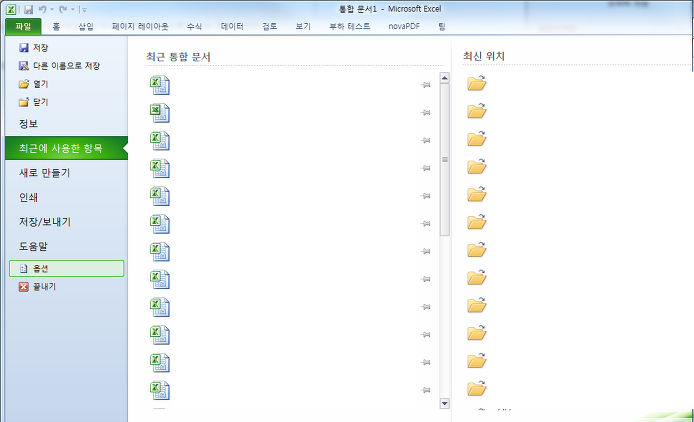
Task: Switch to the 검토 tab
Action: (269, 27)
